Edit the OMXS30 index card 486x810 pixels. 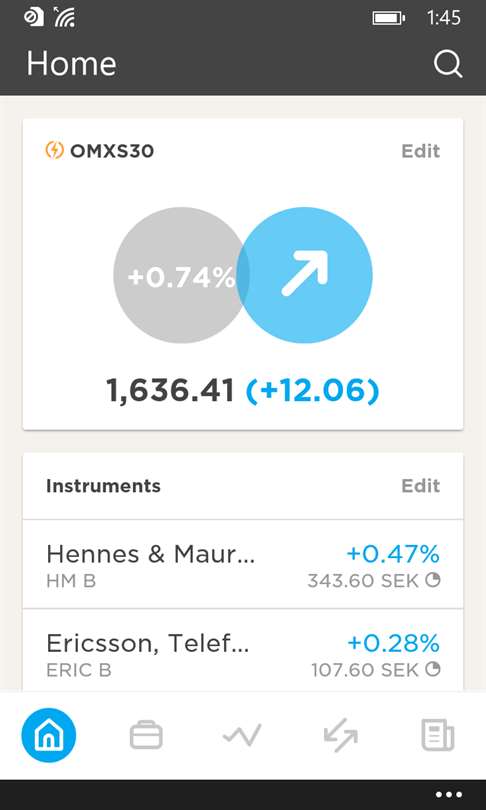coord(420,151)
